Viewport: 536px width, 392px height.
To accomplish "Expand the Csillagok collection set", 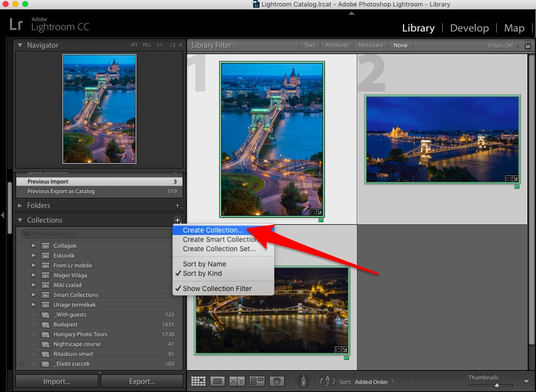I will click(34, 245).
